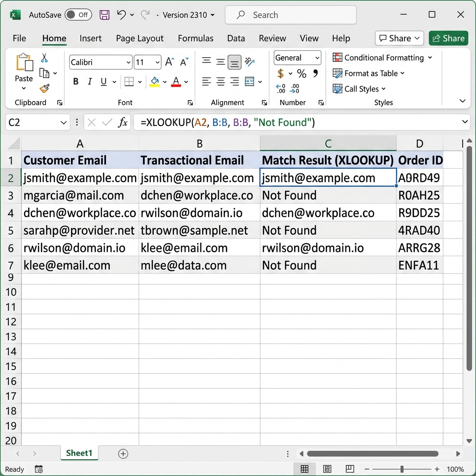Click Top Align icon

point(206,61)
